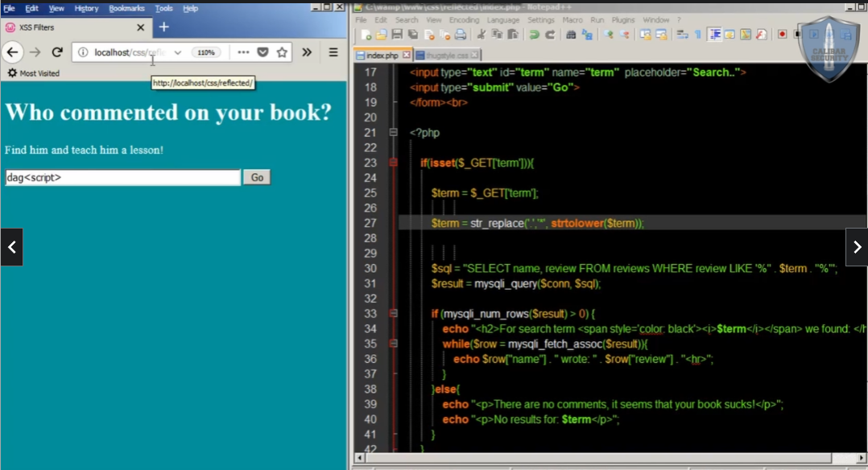Expand the overflow toolbar double-chevron
This screenshot has width=868, height=470.
pyautogui.click(x=307, y=52)
